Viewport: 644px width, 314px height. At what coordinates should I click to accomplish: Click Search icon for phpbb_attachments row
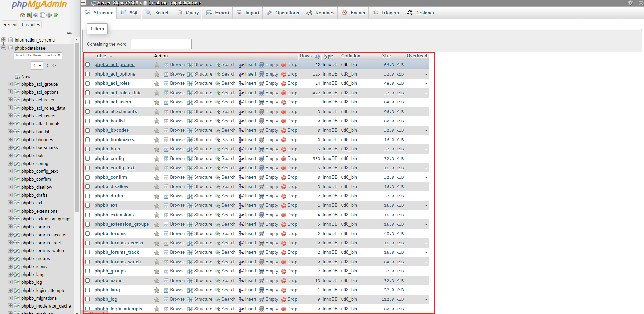tap(218, 112)
